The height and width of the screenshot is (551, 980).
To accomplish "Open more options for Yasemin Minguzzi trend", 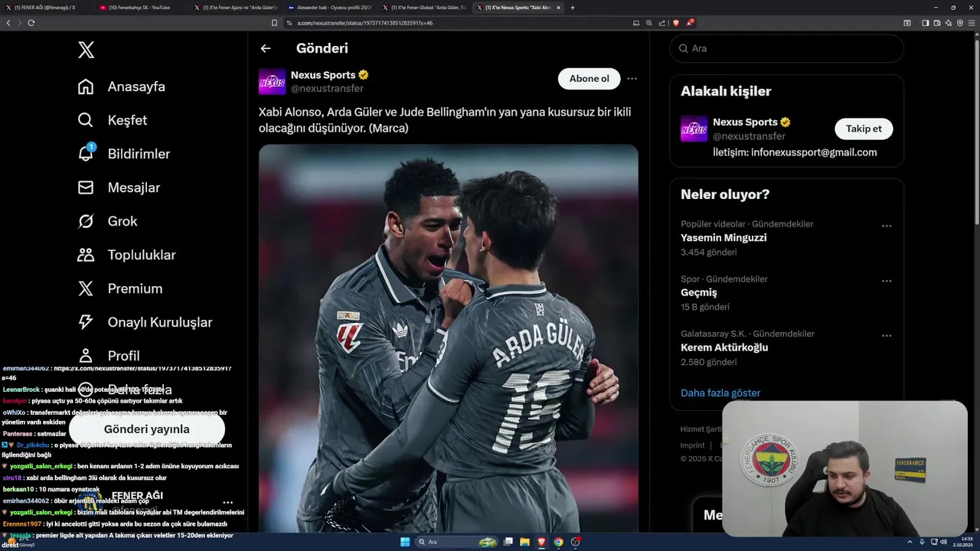I will 887,226.
